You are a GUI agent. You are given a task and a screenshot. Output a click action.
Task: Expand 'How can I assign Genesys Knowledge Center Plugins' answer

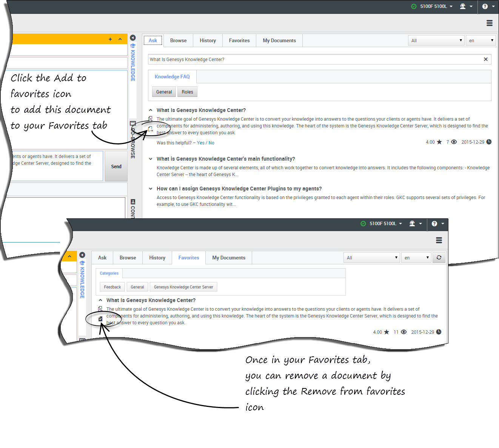151,189
